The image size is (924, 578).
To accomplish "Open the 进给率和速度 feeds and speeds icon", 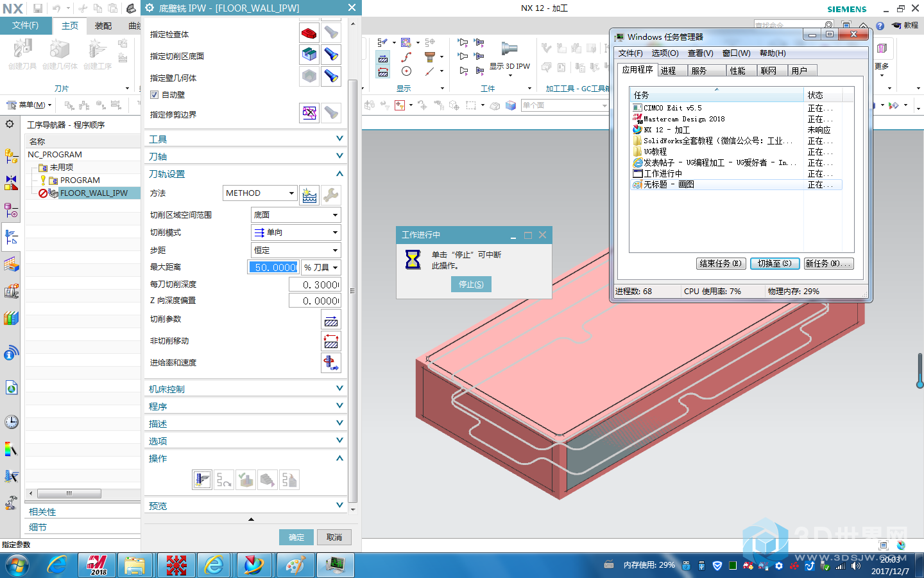I will (331, 363).
